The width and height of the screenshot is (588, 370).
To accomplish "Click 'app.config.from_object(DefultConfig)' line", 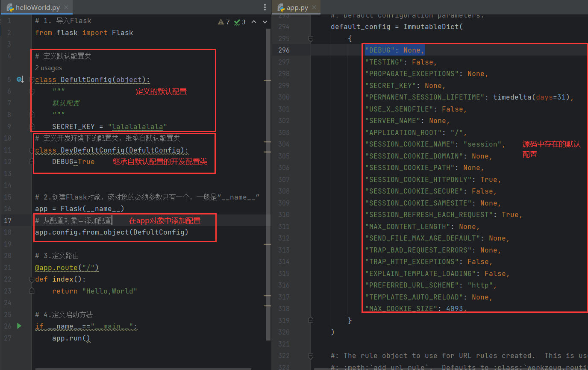I will pos(112,232).
